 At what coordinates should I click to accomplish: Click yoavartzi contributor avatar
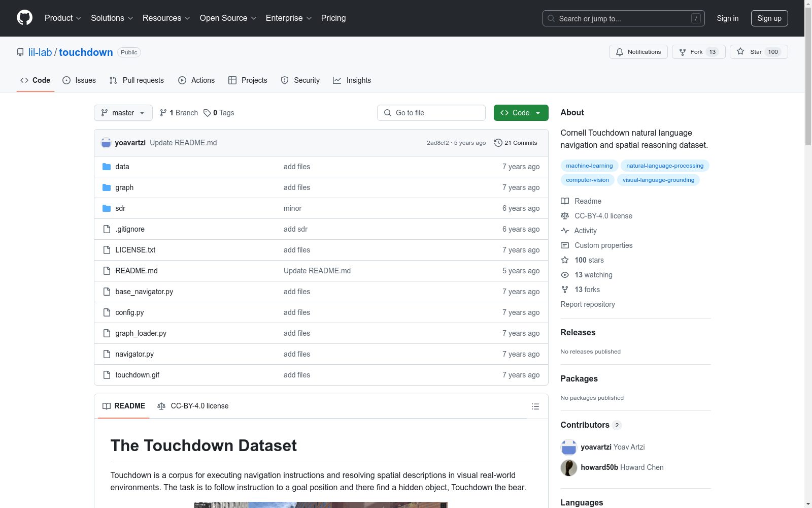pos(569,447)
